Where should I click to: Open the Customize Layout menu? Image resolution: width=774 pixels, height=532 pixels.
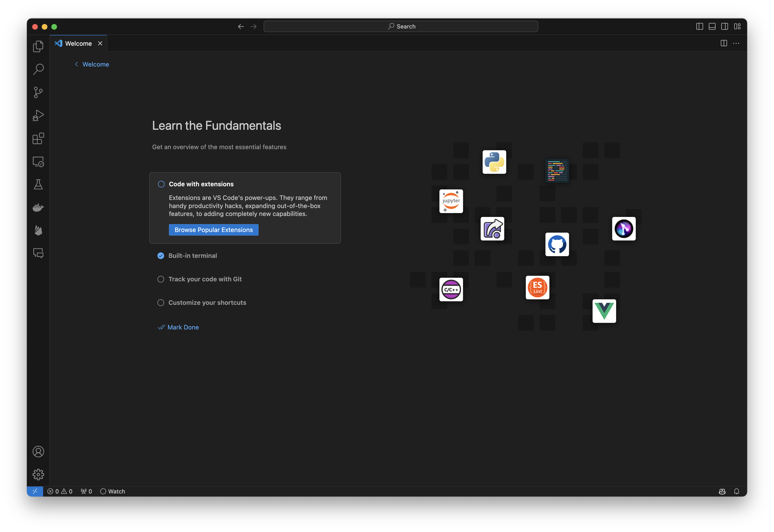(x=737, y=26)
